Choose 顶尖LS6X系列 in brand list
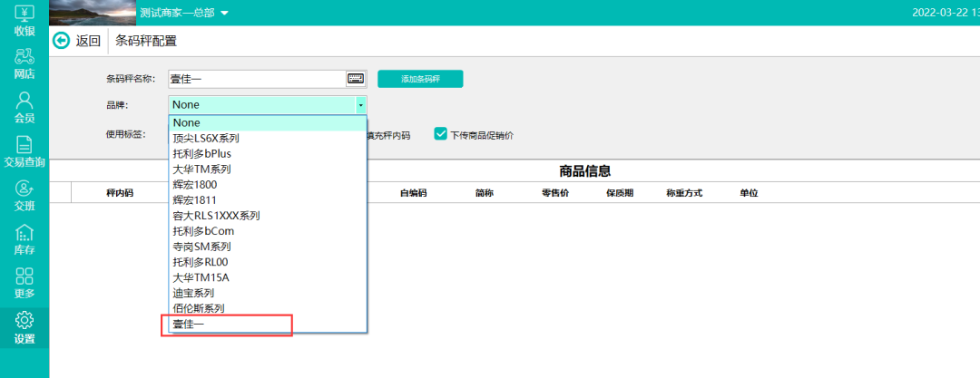 (x=206, y=139)
